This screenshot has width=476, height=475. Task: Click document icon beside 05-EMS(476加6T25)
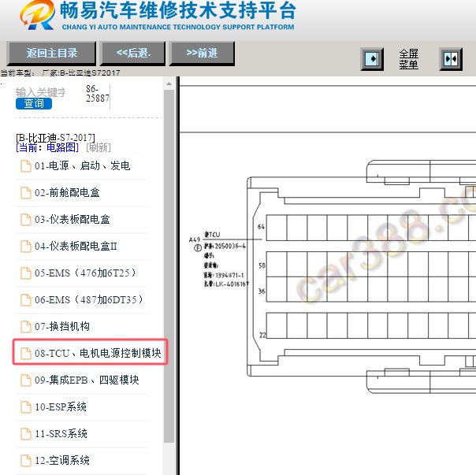[x=26, y=273]
